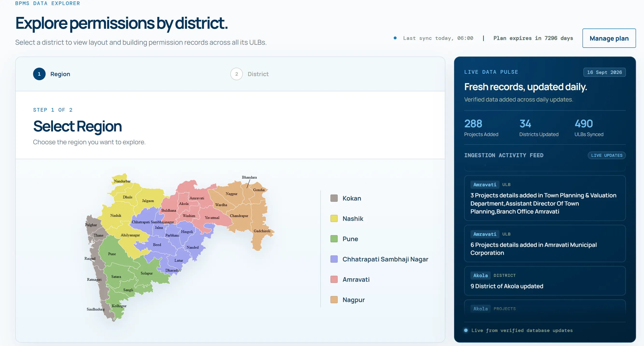644x346 pixels.
Task: Select the Kokan grey color swatch
Action: tap(334, 198)
